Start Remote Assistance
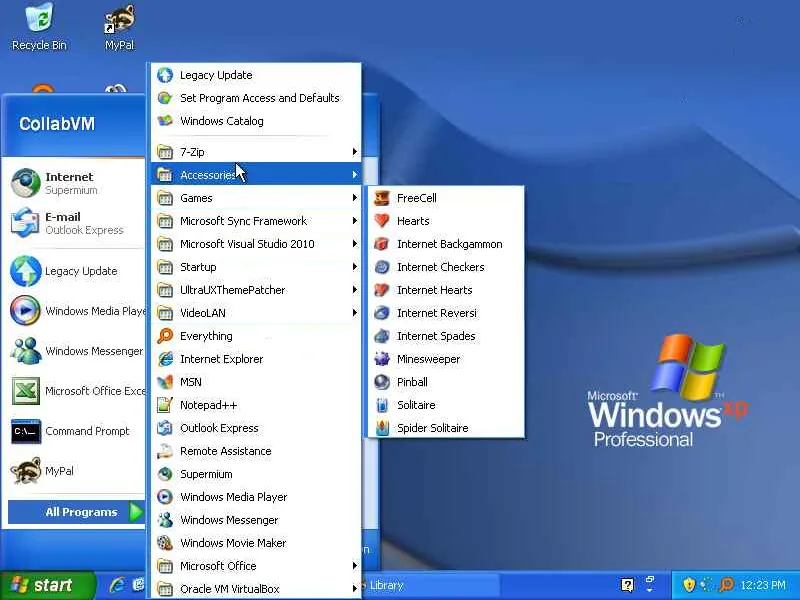 (x=256, y=451)
